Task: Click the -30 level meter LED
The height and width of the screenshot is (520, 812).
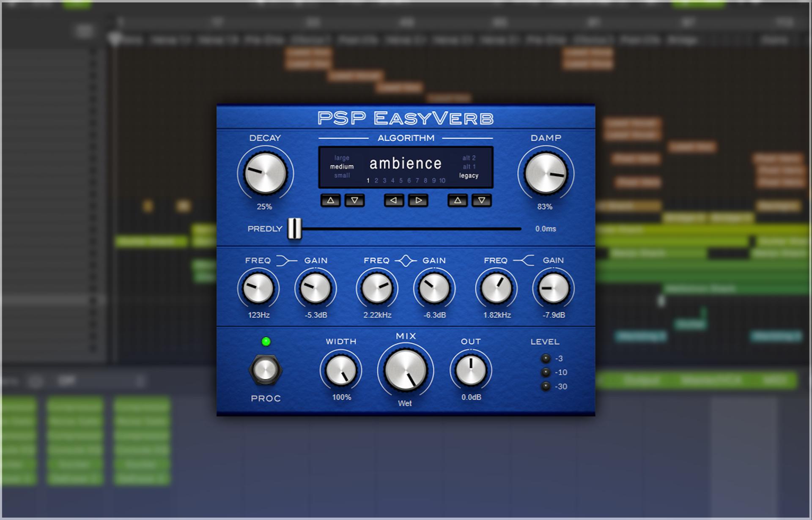Action: [x=546, y=386]
